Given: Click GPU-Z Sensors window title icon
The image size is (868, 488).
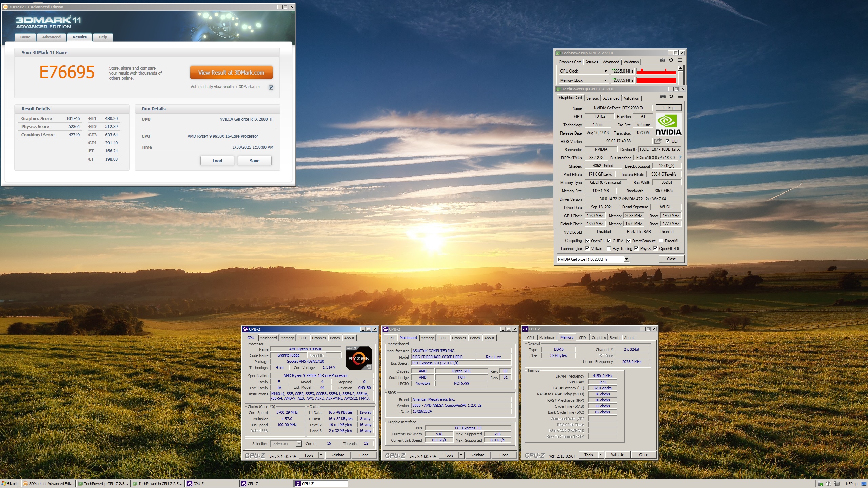Looking at the screenshot, I should (x=558, y=53).
